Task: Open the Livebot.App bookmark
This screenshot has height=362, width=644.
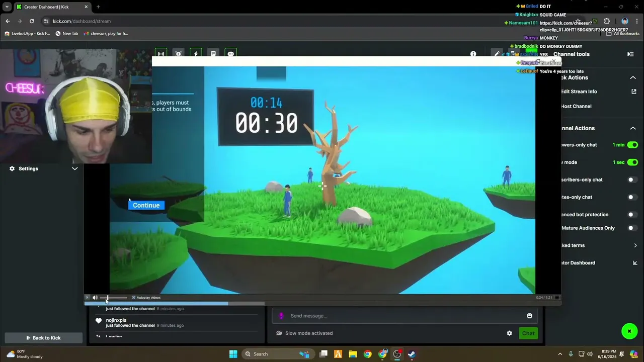Action: pos(27,34)
